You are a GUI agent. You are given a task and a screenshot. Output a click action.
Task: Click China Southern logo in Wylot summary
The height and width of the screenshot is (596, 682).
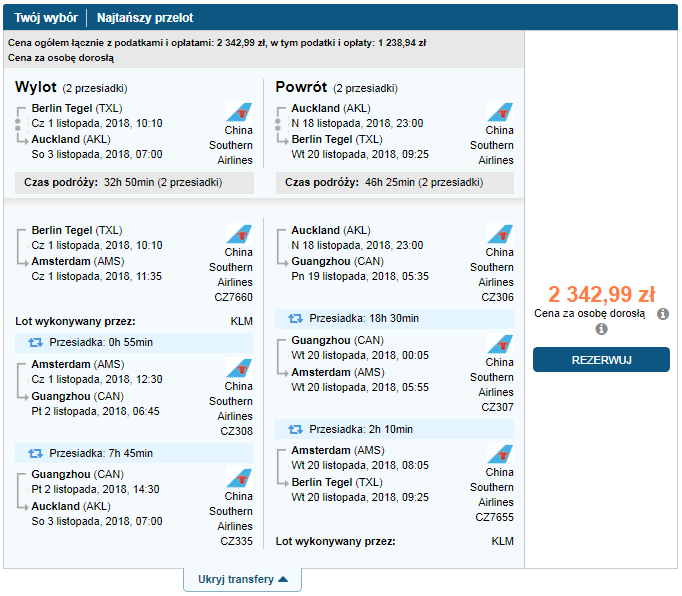coord(239,112)
